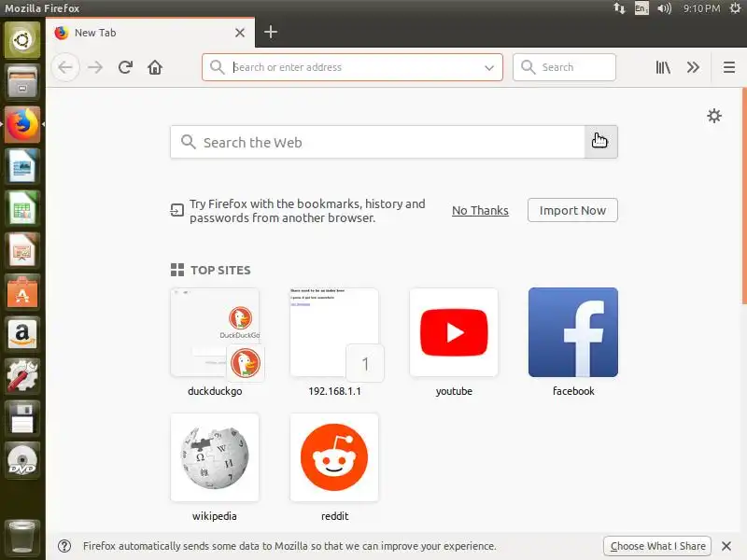Launch LibreOffice Writer from launcher
This screenshot has width=747, height=560.
click(22, 166)
